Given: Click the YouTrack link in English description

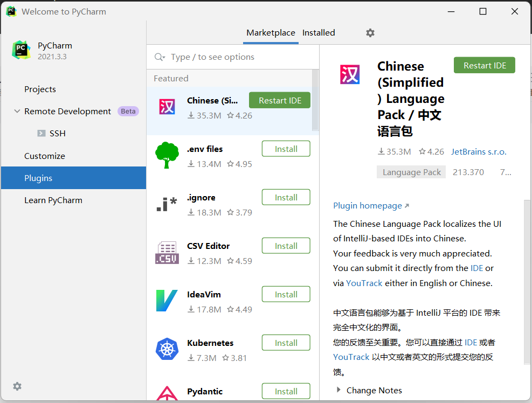Looking at the screenshot, I should pyautogui.click(x=364, y=283).
